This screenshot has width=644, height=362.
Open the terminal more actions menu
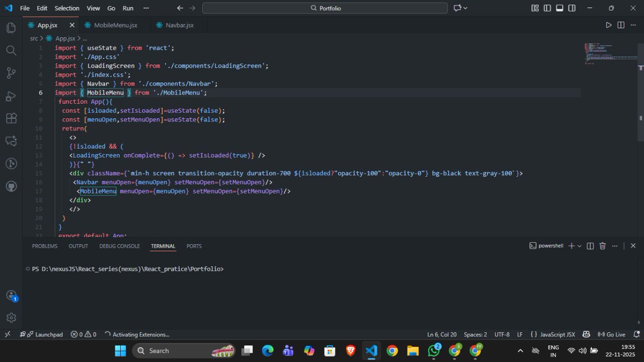point(615,245)
